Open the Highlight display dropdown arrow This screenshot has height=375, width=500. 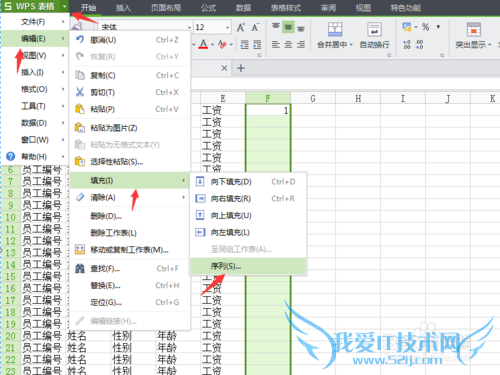click(490, 45)
